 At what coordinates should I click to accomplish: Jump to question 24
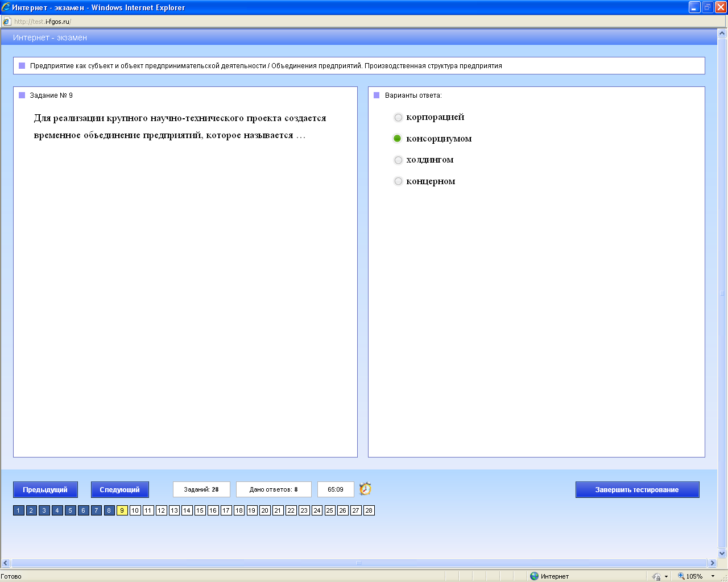[317, 510]
